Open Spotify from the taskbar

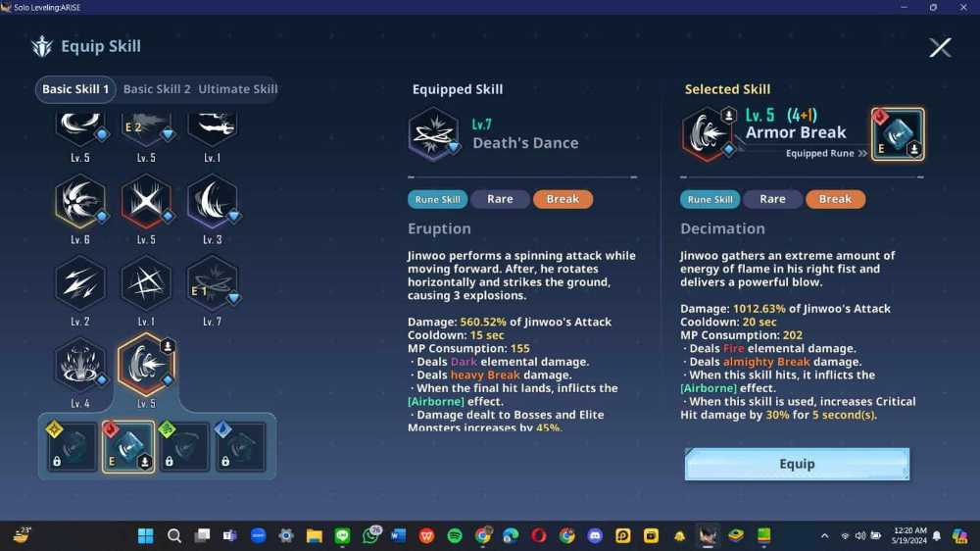pos(455,536)
